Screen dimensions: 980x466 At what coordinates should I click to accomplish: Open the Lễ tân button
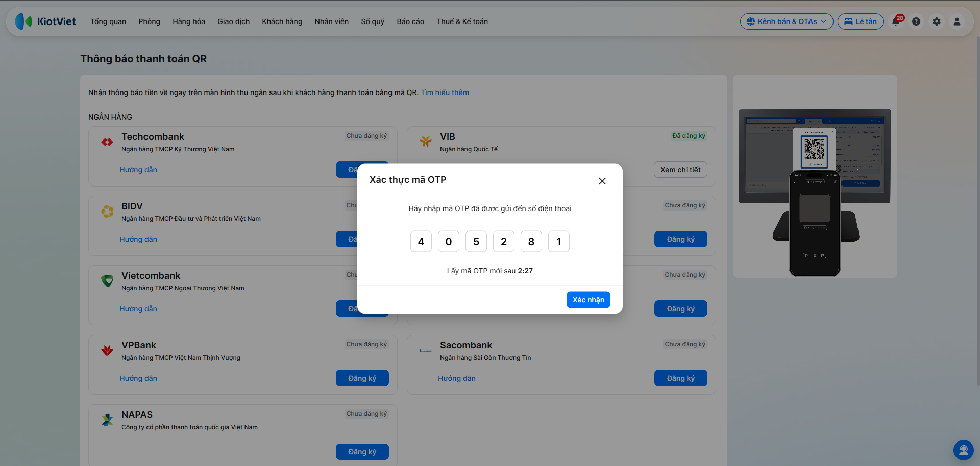861,21
